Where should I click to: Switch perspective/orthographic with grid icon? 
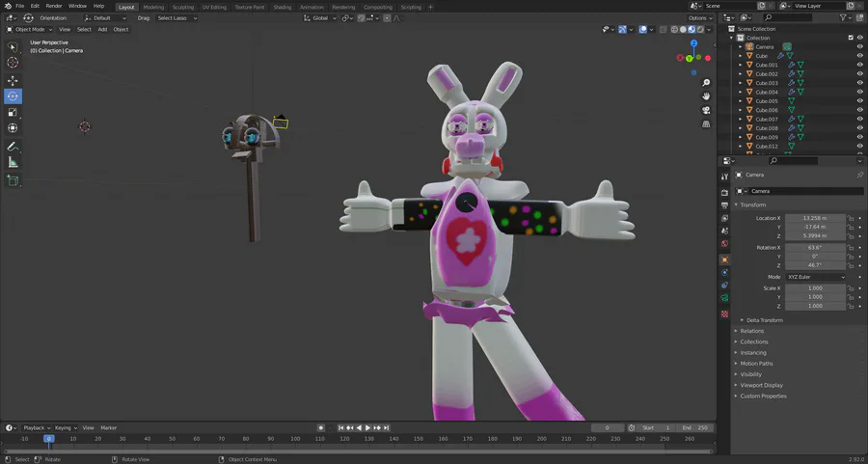pos(706,124)
